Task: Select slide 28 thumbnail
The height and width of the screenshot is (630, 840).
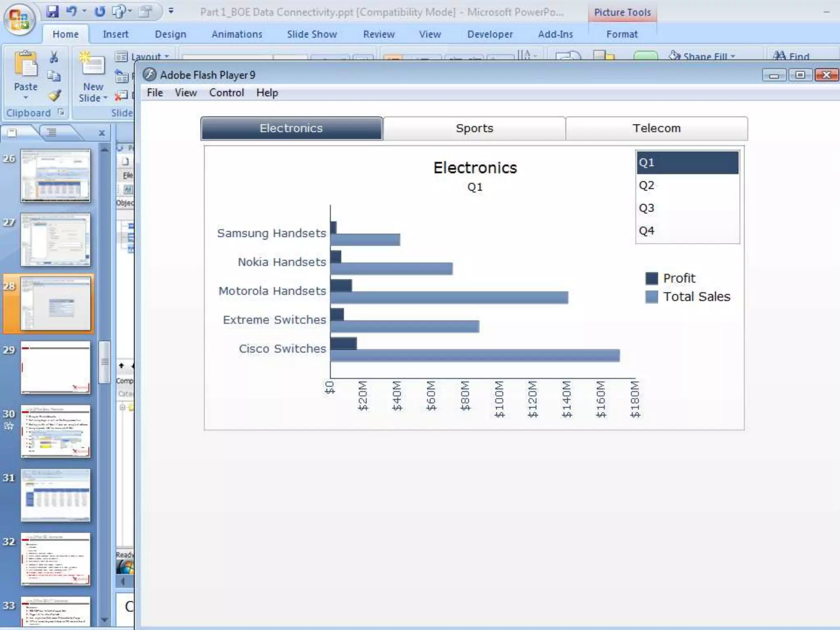Action: 55,304
